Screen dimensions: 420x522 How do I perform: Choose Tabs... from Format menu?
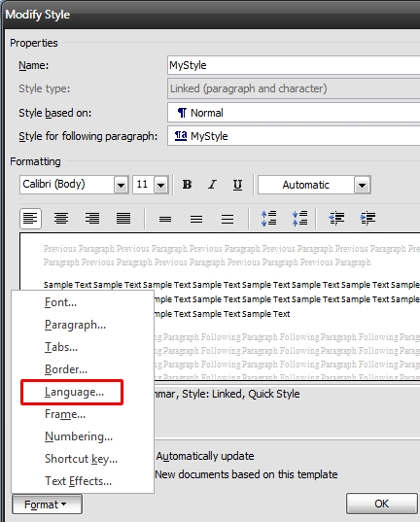(x=83, y=347)
